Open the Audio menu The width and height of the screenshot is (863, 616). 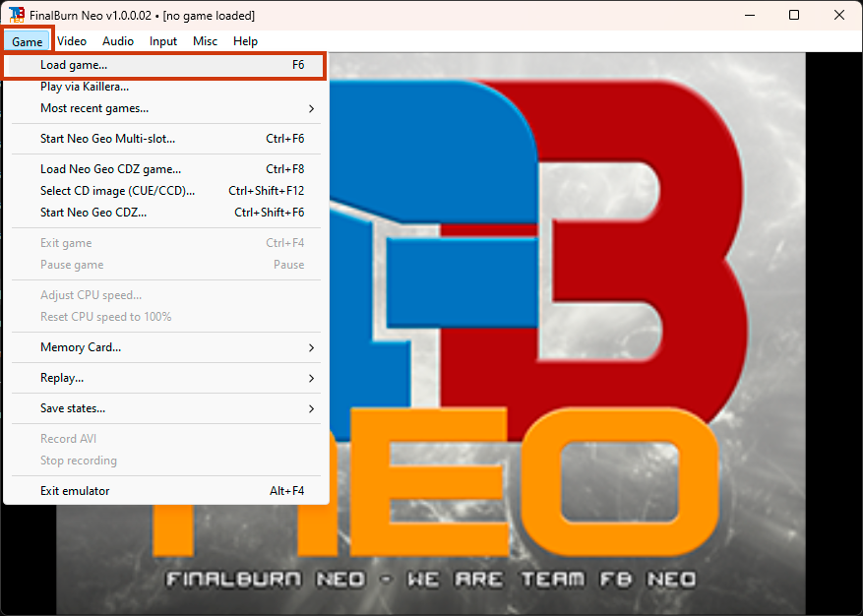(x=118, y=41)
